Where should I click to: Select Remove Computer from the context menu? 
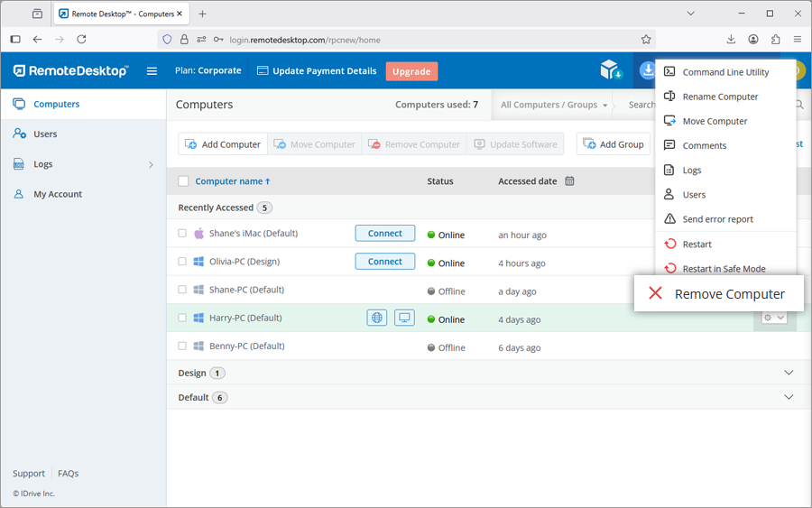click(x=718, y=294)
